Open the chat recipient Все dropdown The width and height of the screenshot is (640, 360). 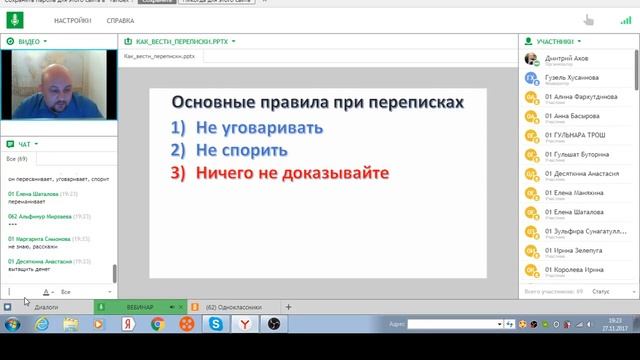pos(86,292)
